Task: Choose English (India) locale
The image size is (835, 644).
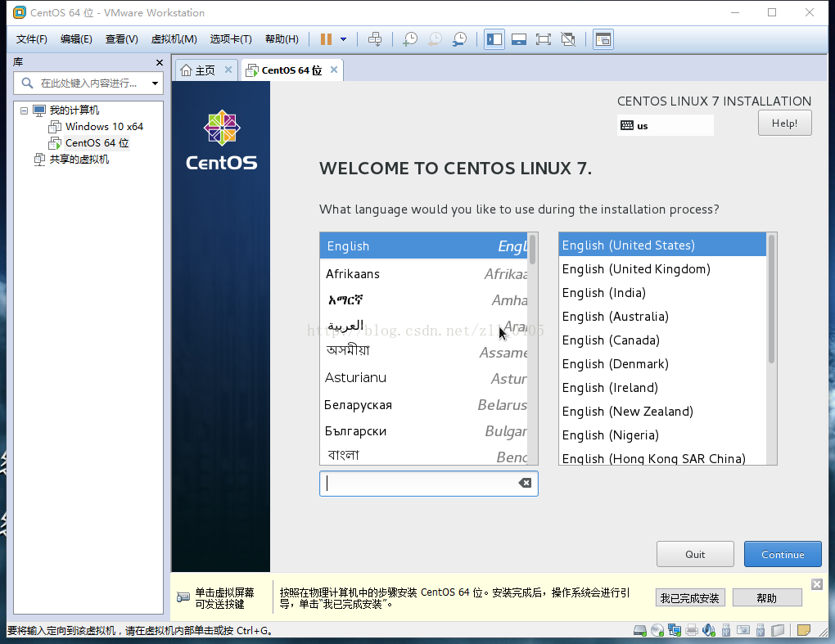Action: pos(662,293)
